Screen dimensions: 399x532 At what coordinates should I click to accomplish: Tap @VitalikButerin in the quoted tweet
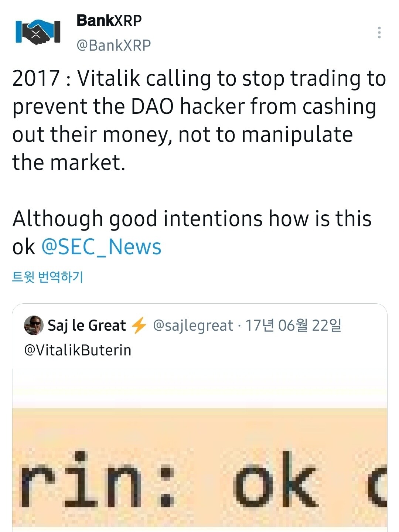point(78,350)
